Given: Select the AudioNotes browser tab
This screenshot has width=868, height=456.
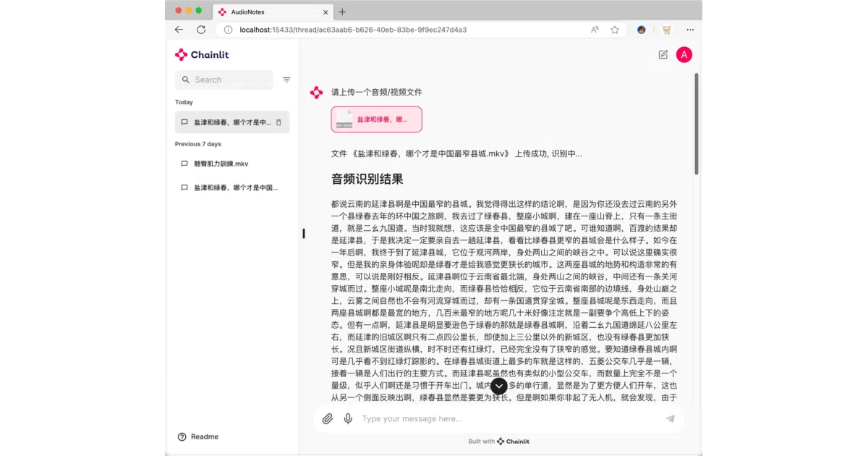Looking at the screenshot, I should (x=272, y=12).
